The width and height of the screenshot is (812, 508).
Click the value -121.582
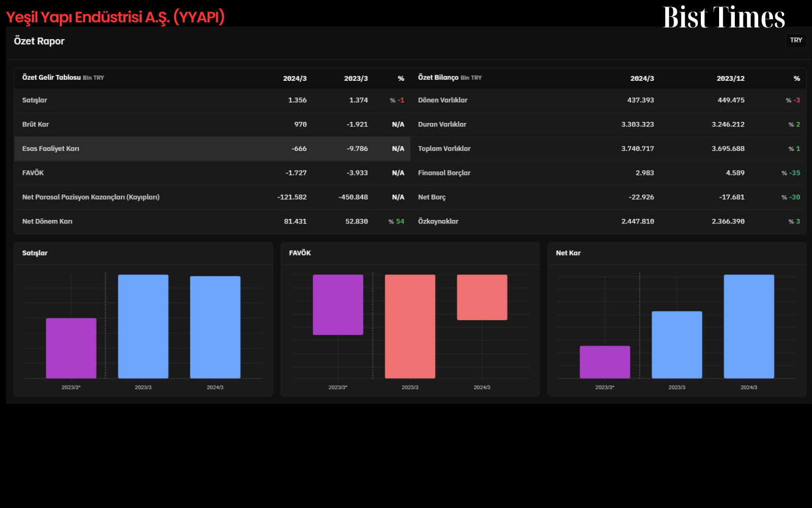292,197
